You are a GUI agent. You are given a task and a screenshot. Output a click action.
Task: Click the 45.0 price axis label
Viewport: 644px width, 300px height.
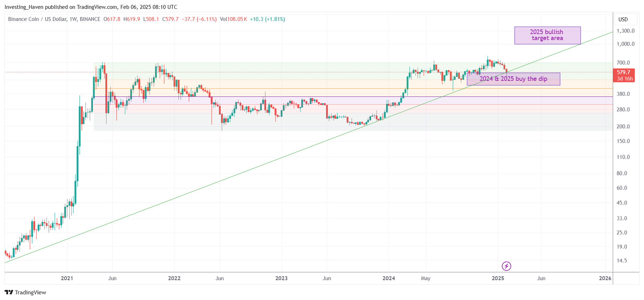tap(622, 203)
